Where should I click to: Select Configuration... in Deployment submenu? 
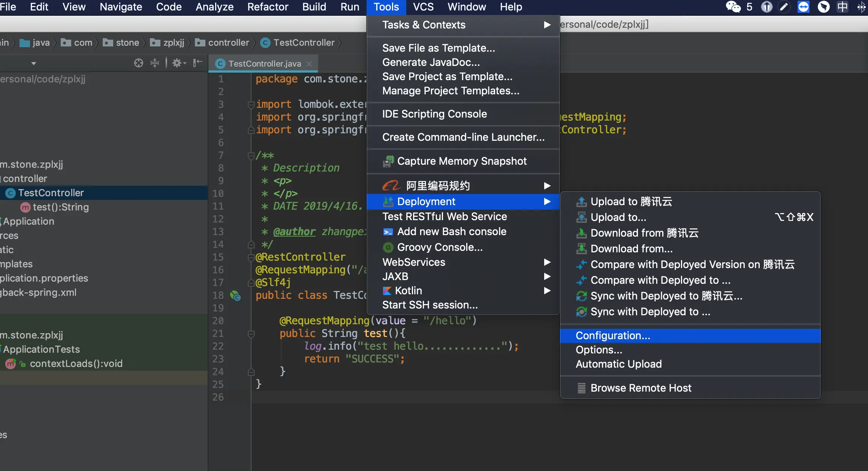613,335
